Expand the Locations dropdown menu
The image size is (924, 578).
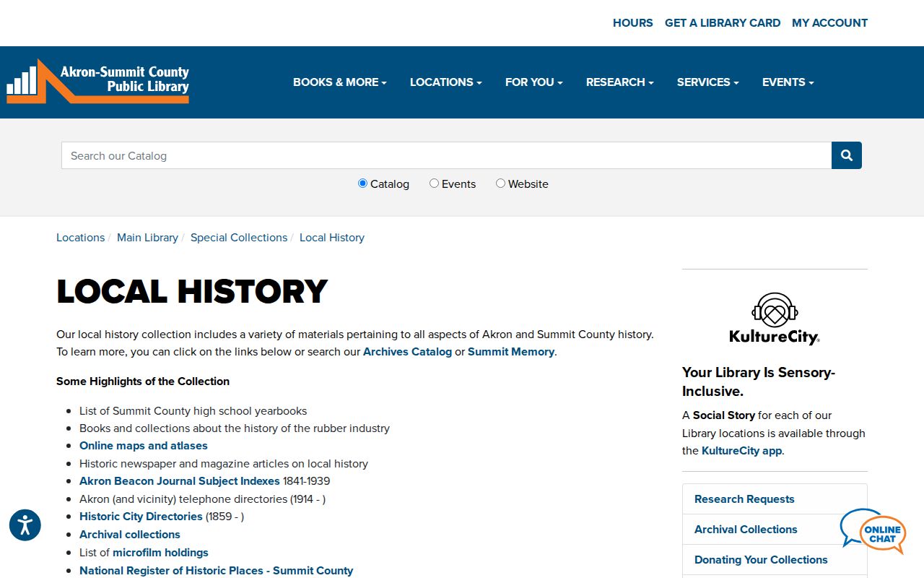446,82
